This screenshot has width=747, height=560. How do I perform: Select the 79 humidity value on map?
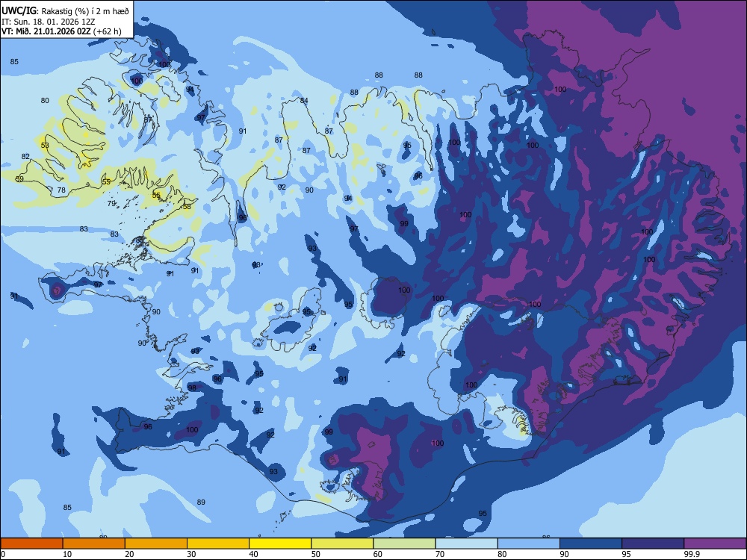point(111,203)
